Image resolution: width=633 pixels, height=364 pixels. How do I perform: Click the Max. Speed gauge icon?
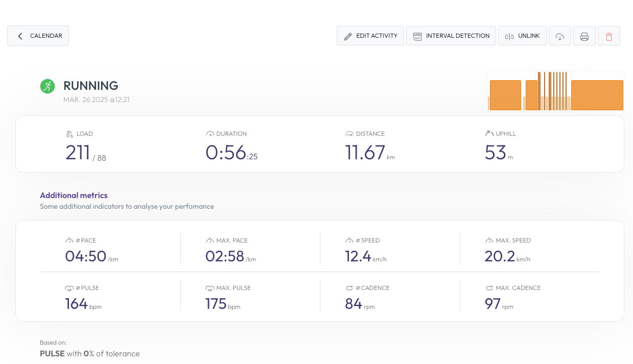coord(489,240)
